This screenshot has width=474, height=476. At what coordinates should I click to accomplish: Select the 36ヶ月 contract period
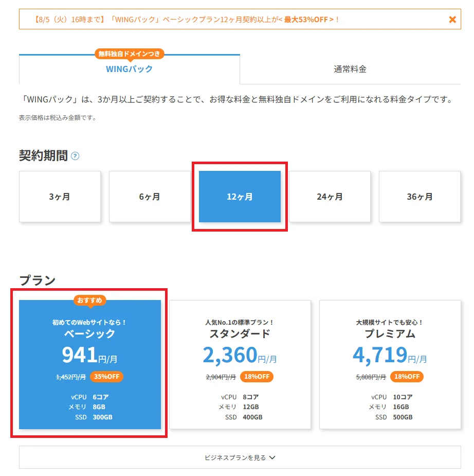pyautogui.click(x=420, y=197)
